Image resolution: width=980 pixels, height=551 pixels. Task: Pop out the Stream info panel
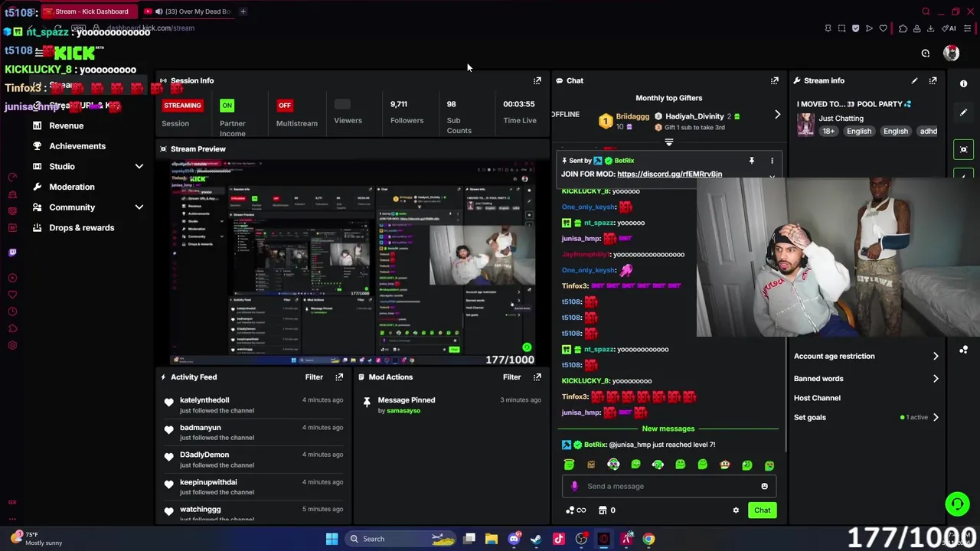(x=933, y=80)
